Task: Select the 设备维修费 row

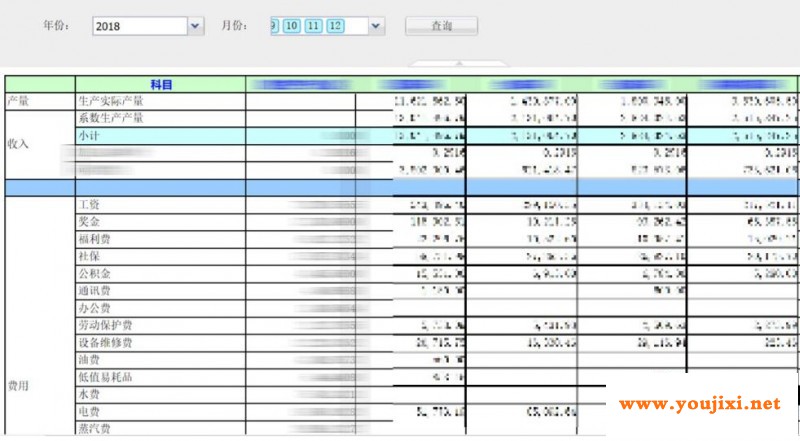Action: (105, 343)
